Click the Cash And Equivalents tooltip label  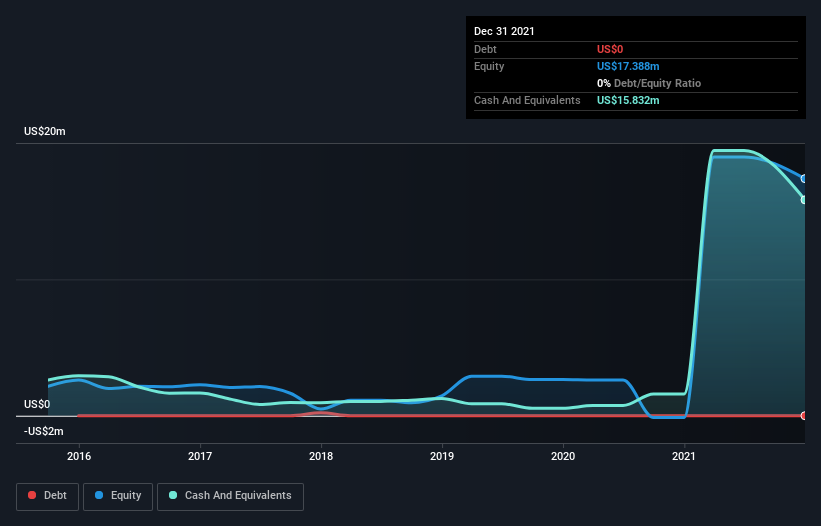(x=527, y=100)
